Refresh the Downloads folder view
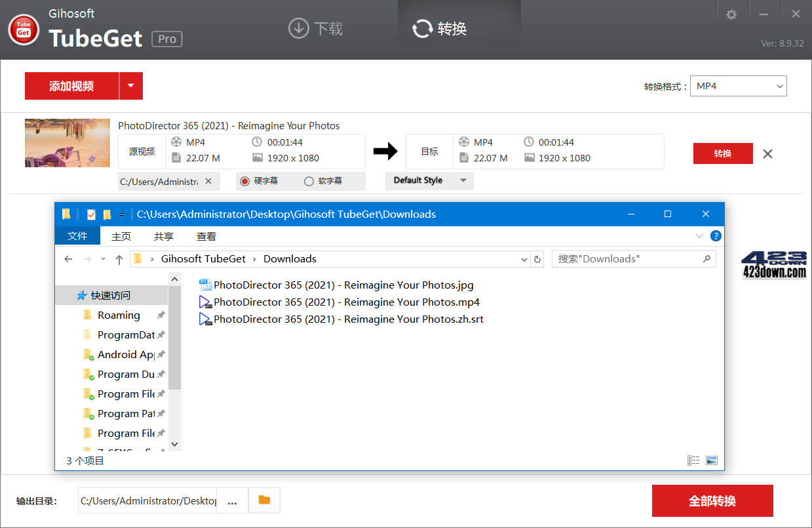 pos(537,258)
